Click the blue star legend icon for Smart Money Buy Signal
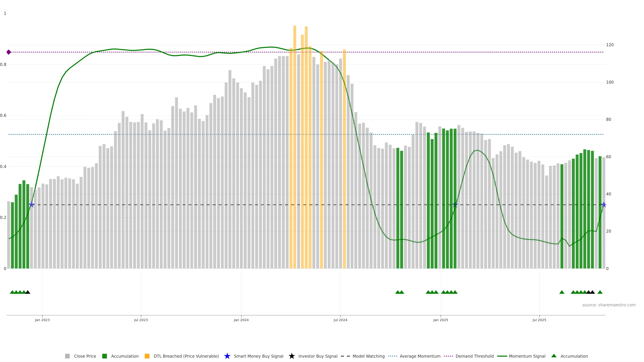644x362 pixels. point(227,356)
